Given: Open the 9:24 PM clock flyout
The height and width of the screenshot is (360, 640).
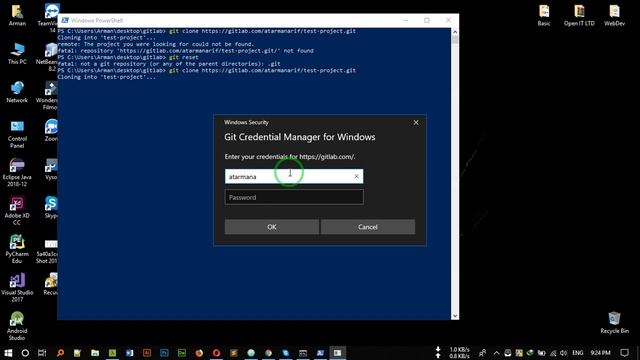Looking at the screenshot, I should pos(600,353).
